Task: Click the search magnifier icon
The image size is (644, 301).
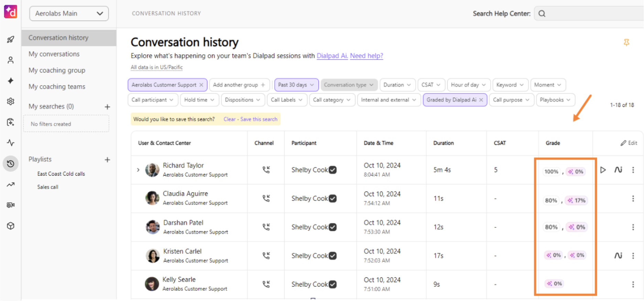Action: click(x=542, y=13)
